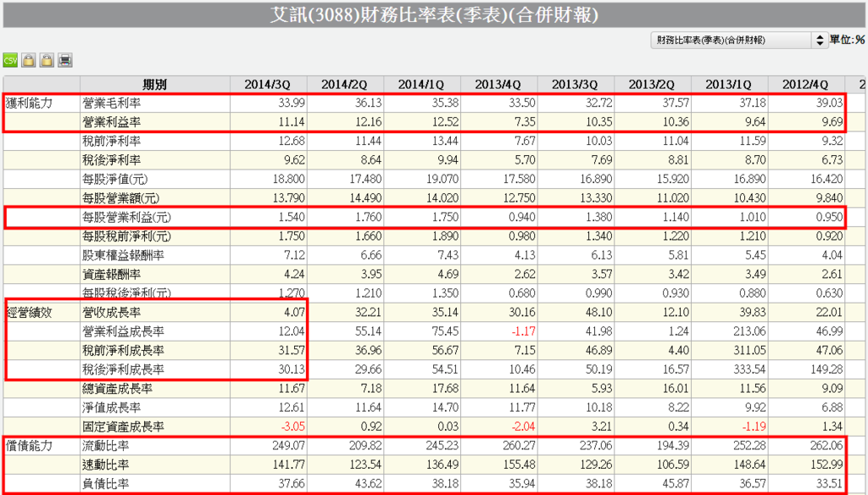Select 營業毛利率 value 39.03 for 2012/4Q
868x495 pixels.
829,103
